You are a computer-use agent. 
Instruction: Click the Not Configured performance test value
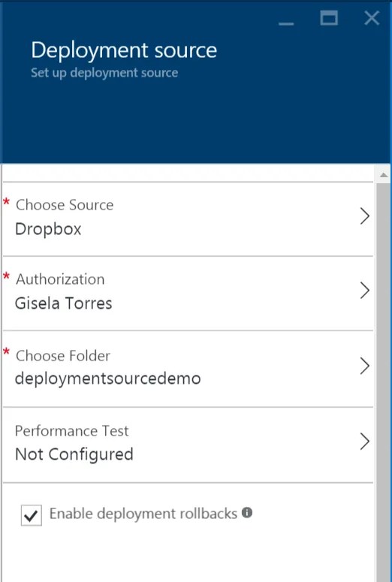(x=74, y=454)
